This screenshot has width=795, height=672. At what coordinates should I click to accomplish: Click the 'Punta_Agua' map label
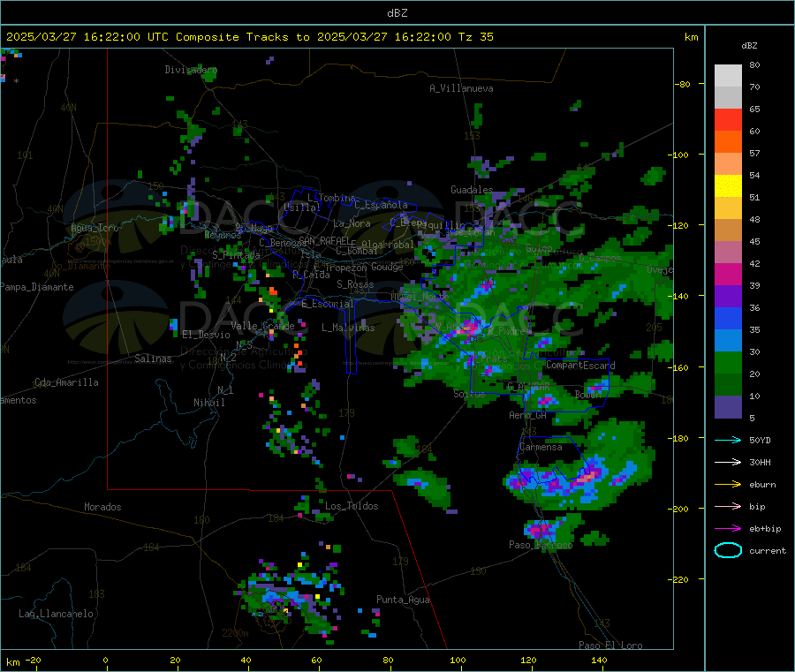coord(403,600)
